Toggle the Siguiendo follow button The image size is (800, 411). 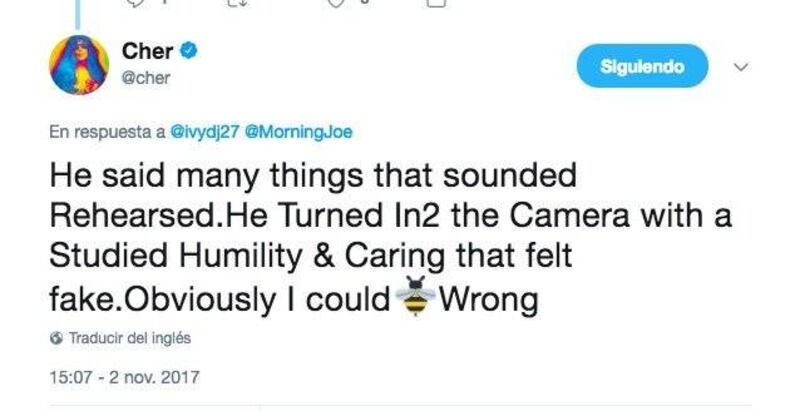[x=642, y=67]
